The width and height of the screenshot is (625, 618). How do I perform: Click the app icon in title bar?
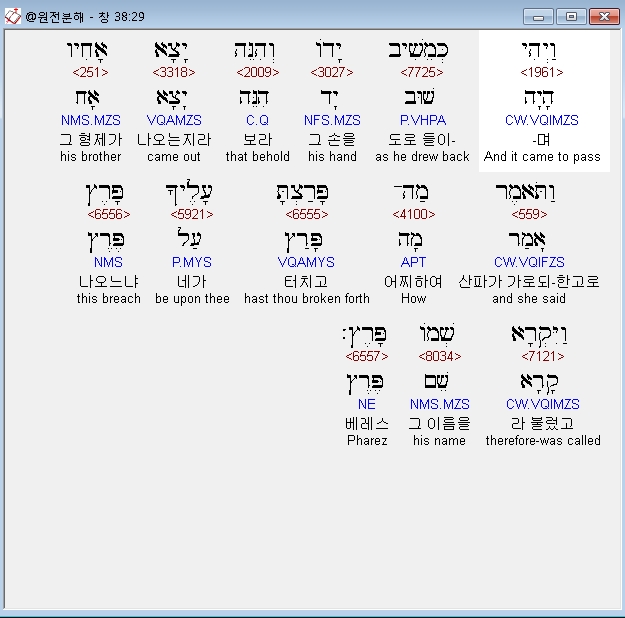[12, 16]
